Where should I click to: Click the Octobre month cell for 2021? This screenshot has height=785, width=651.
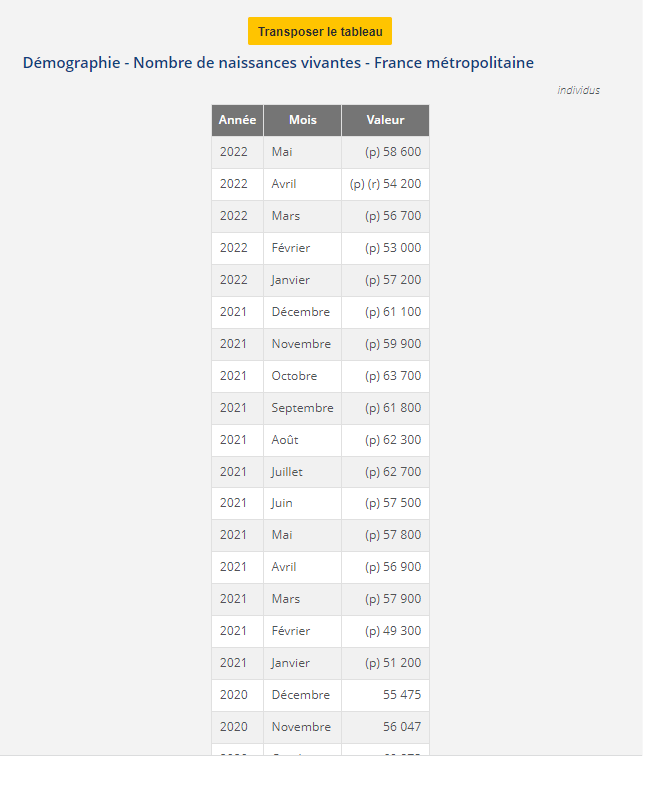click(294, 376)
